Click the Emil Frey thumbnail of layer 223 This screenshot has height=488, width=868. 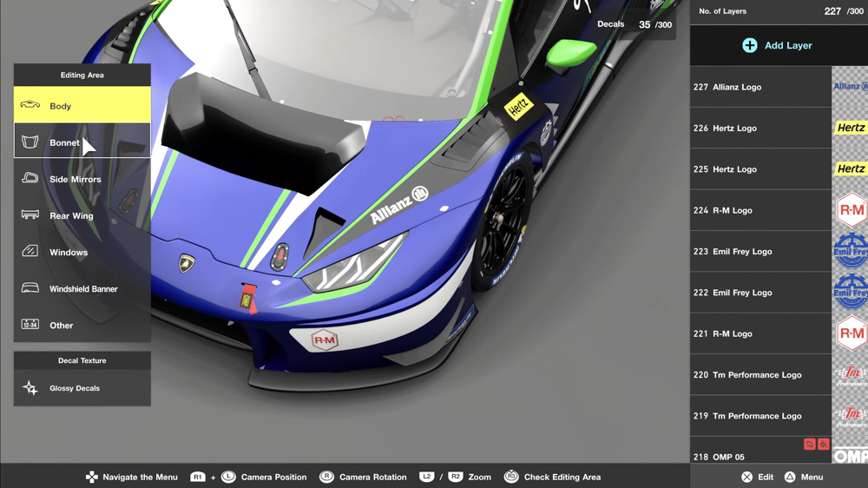850,251
